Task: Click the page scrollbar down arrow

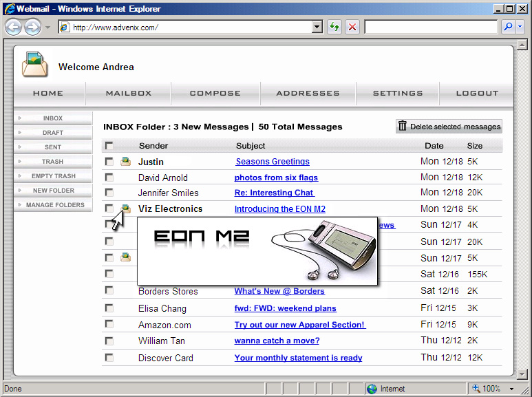Action: (x=522, y=374)
